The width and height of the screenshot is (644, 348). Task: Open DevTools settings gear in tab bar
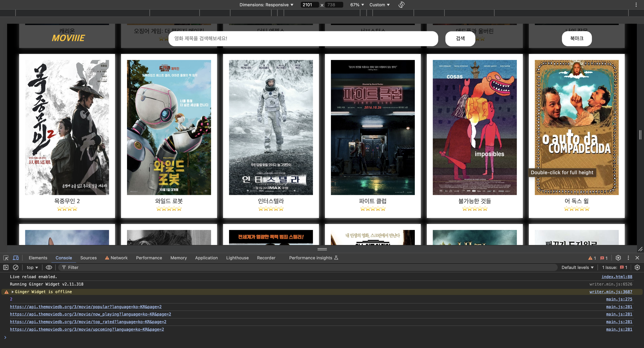618,258
